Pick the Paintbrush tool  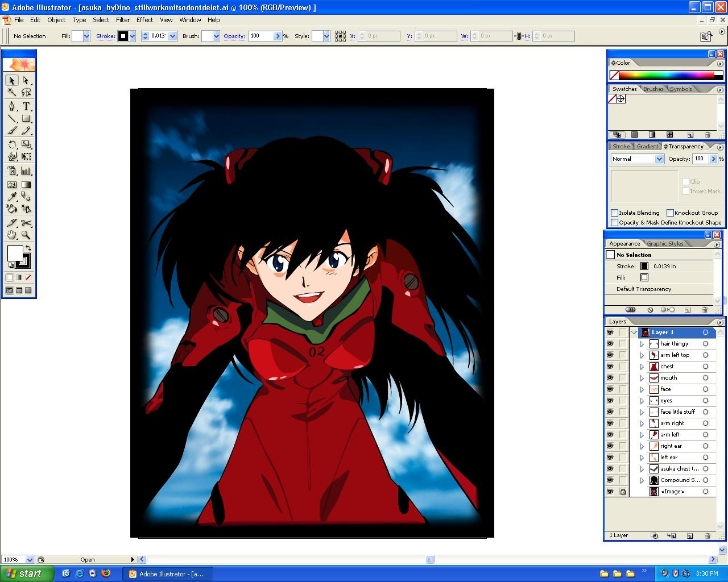coord(12,131)
